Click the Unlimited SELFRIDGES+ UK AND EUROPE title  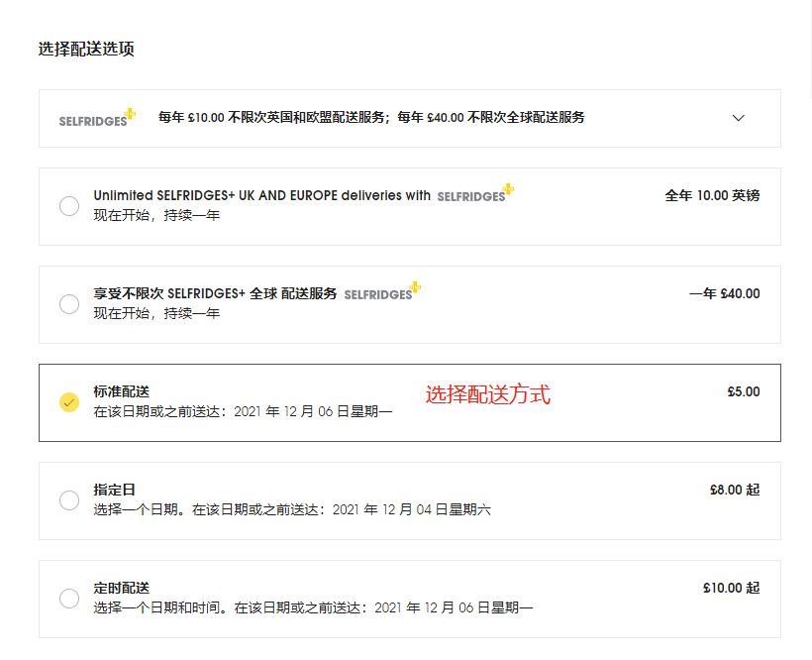pos(262,195)
